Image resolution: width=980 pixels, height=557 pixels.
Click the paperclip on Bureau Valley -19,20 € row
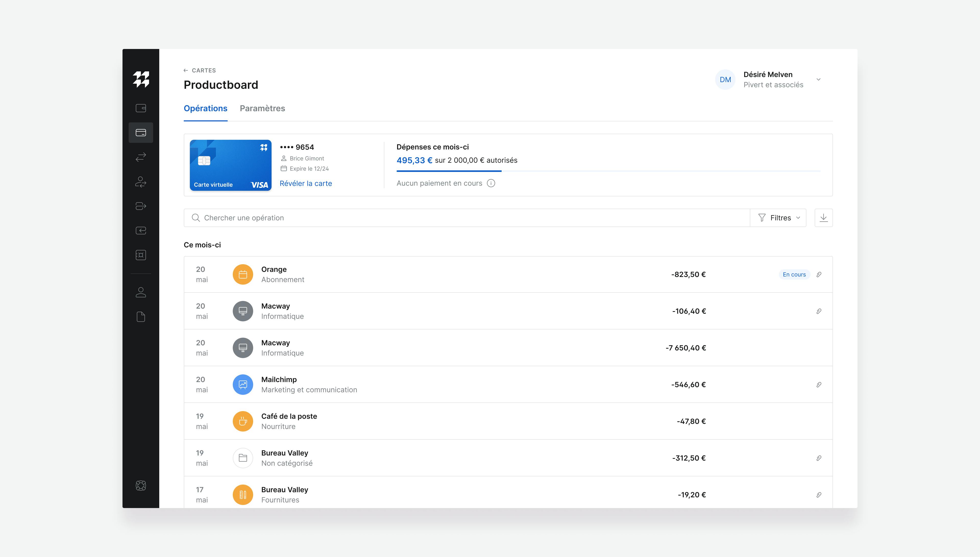(819, 495)
